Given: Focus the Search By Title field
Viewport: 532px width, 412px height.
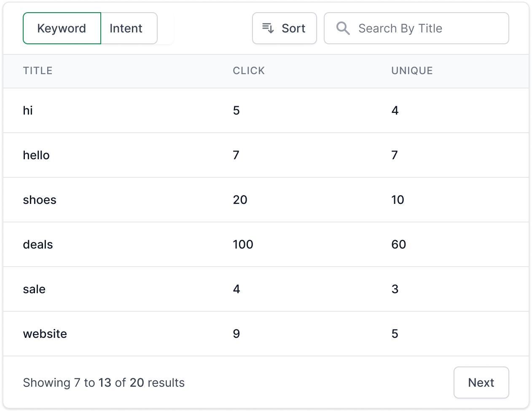Looking at the screenshot, I should (x=426, y=28).
